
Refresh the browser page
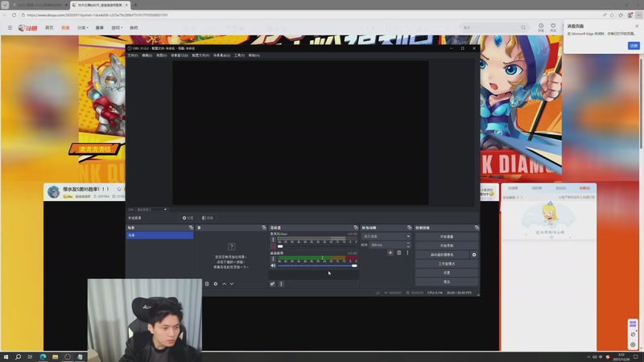(x=14, y=15)
